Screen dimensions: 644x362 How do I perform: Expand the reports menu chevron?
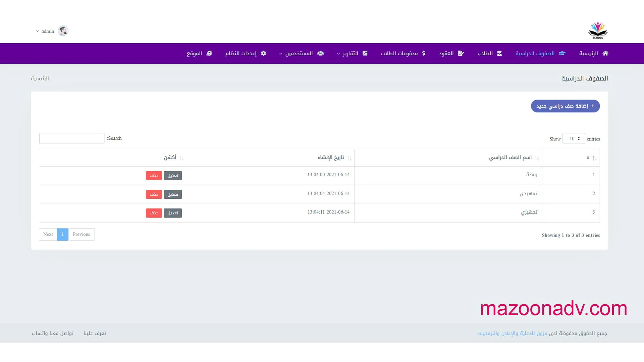[338, 54]
